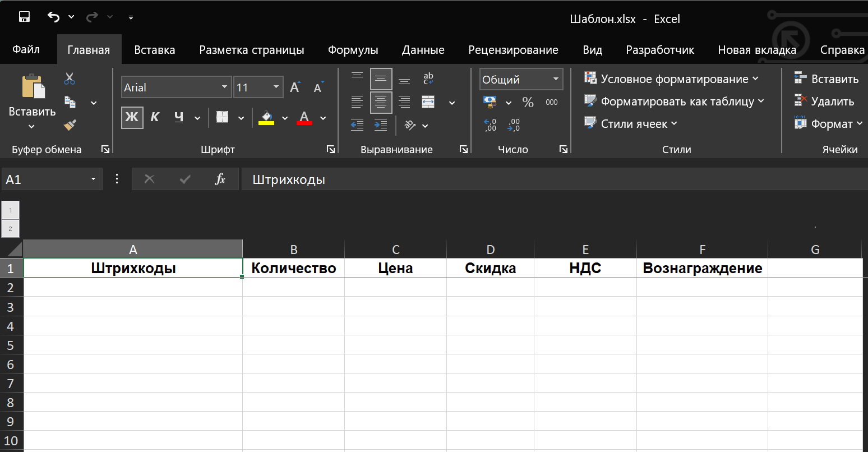Open the borders dropdown arrow
This screenshot has height=452, width=868.
pos(241,118)
